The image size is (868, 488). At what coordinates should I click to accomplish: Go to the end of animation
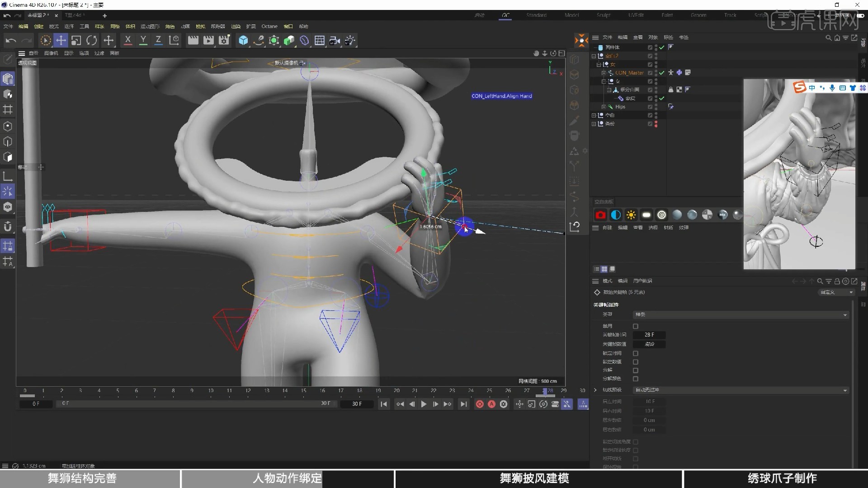463,404
